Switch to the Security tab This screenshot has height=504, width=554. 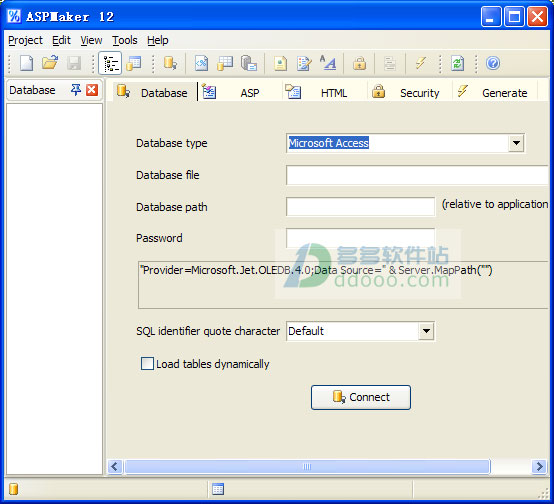(410, 93)
